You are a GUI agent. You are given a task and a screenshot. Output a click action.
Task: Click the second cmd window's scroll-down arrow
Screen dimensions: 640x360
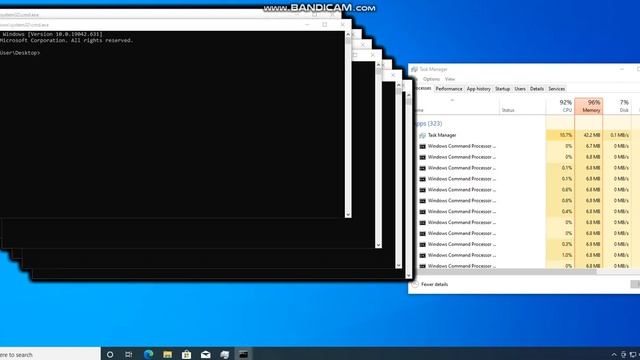pyautogui.click(x=378, y=245)
